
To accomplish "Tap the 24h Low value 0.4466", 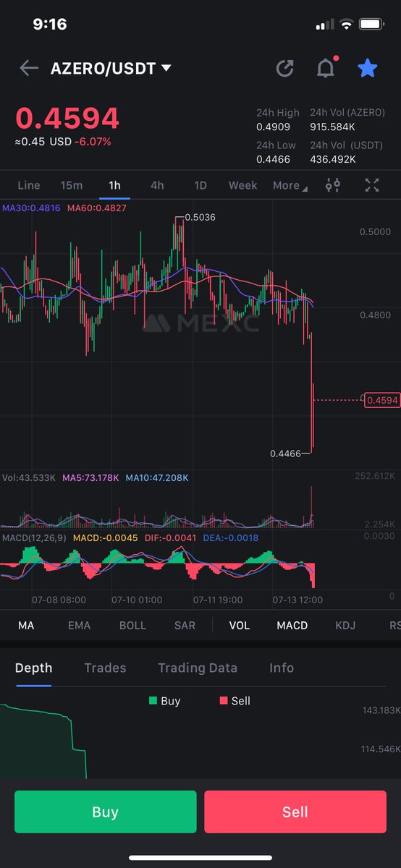I will pos(273,159).
